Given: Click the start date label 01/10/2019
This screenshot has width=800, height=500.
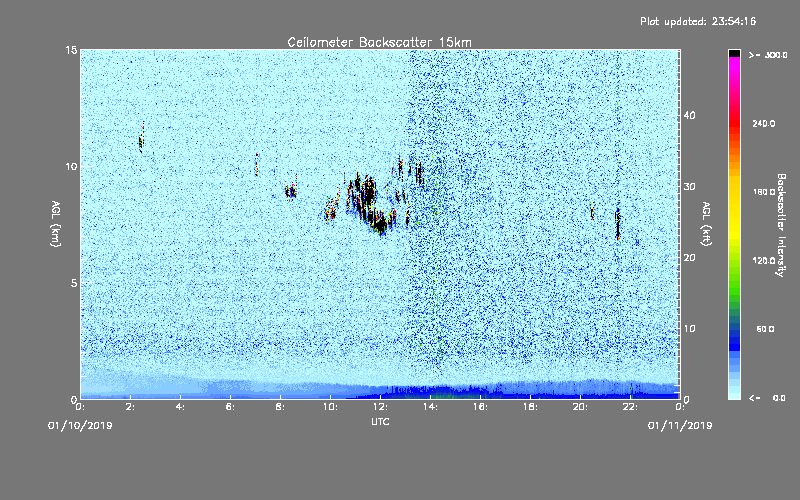Looking at the screenshot, I should pyautogui.click(x=80, y=426).
